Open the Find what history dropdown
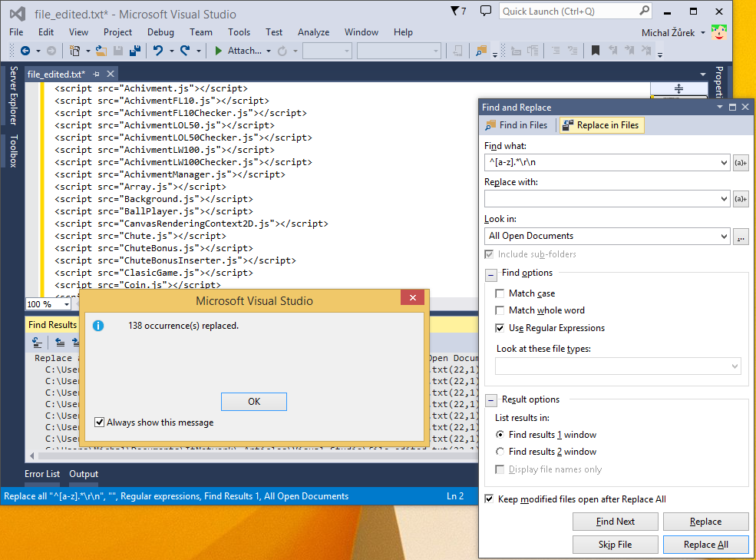 coord(725,162)
